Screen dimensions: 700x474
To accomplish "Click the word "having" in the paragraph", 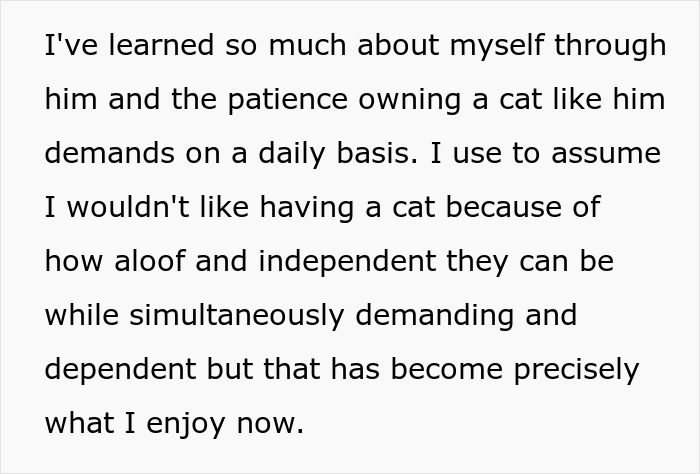I will (x=307, y=208).
